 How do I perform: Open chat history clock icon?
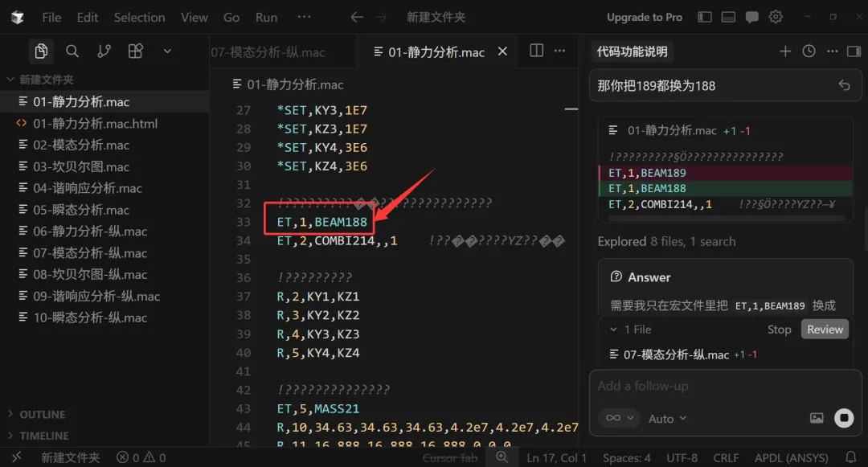point(809,51)
